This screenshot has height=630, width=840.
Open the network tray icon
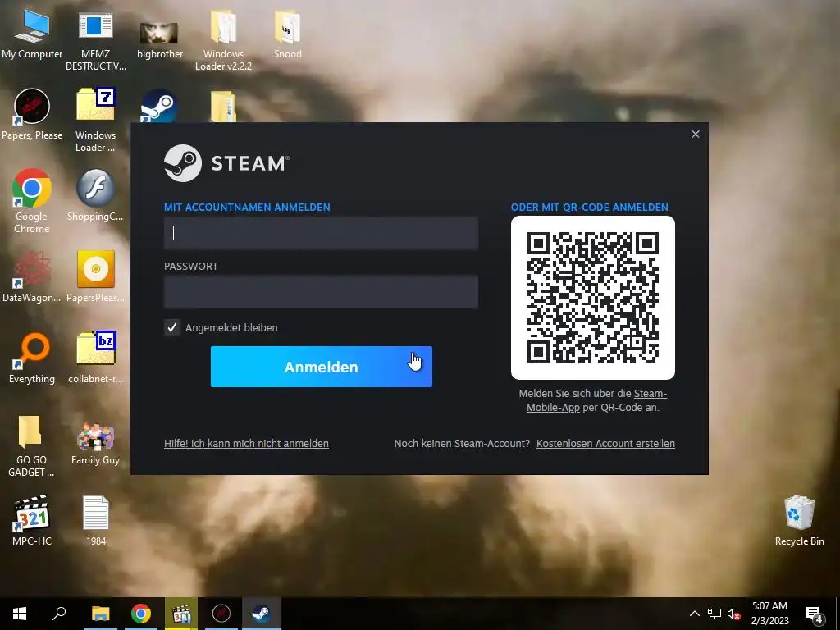coord(714,614)
